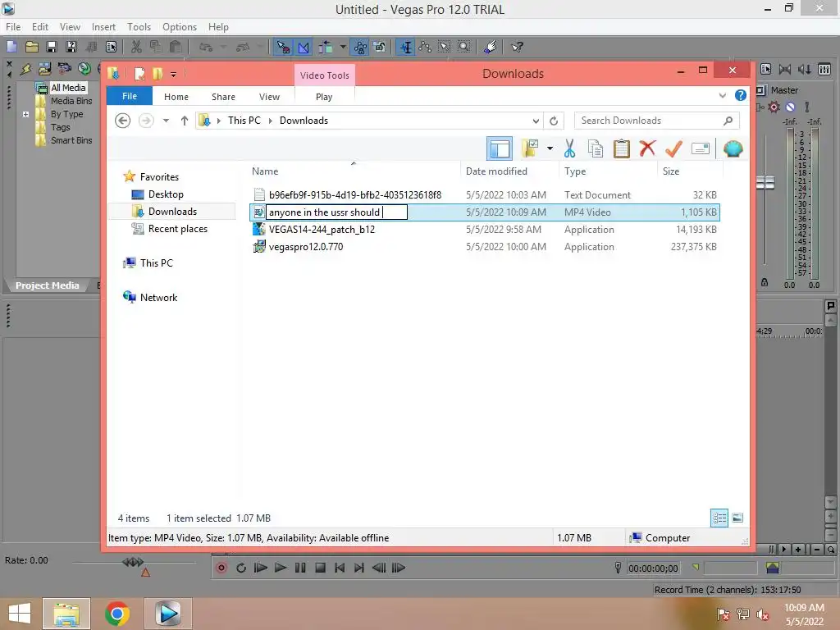Open the Share ribbon tab in Explorer
This screenshot has height=630, width=840.
(x=223, y=97)
